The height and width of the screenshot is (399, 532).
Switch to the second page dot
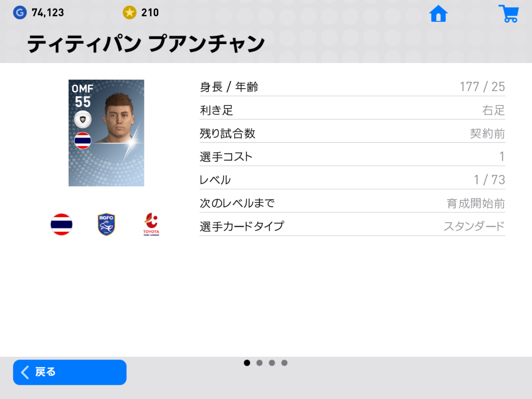260,363
